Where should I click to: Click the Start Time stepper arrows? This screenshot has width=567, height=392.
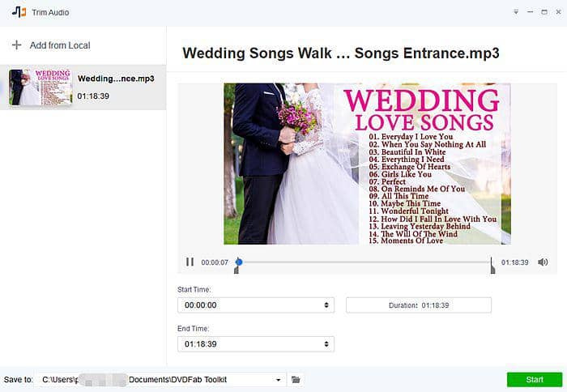pos(326,305)
